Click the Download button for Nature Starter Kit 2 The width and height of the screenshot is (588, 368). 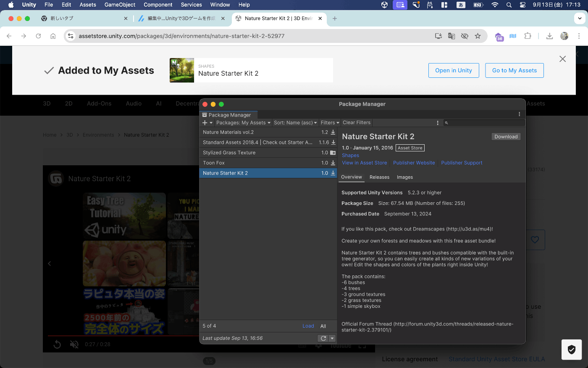coord(506,137)
